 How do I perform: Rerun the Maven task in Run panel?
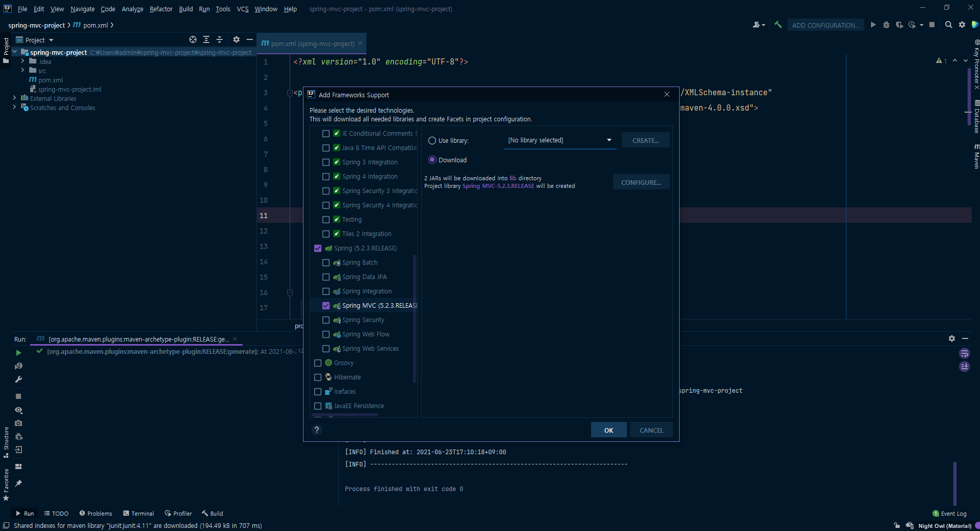pos(18,353)
